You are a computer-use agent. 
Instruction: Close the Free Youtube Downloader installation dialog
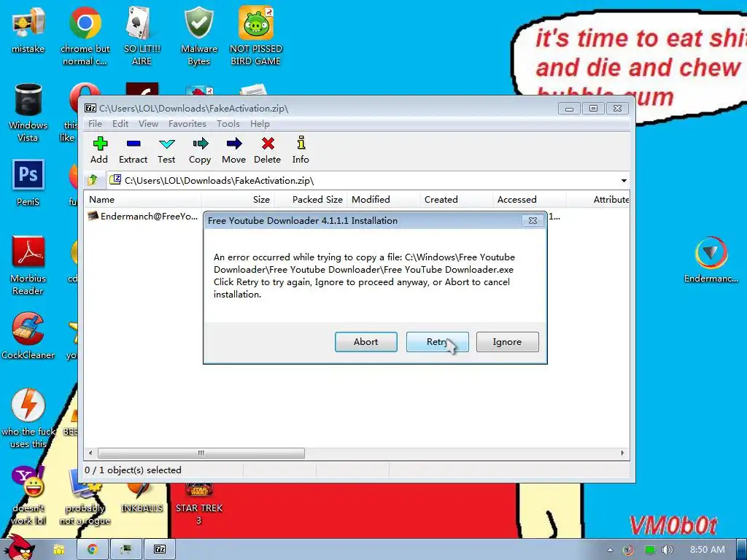pyautogui.click(x=533, y=220)
